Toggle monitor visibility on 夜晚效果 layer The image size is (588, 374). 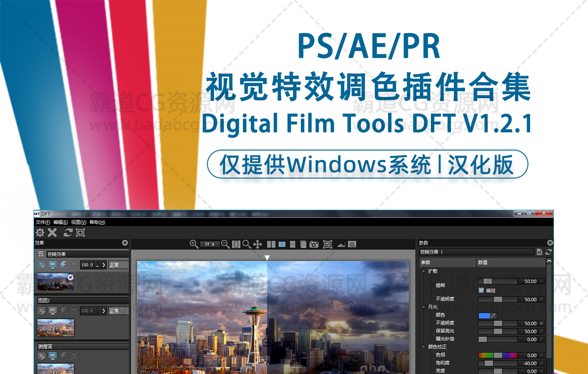(x=52, y=265)
